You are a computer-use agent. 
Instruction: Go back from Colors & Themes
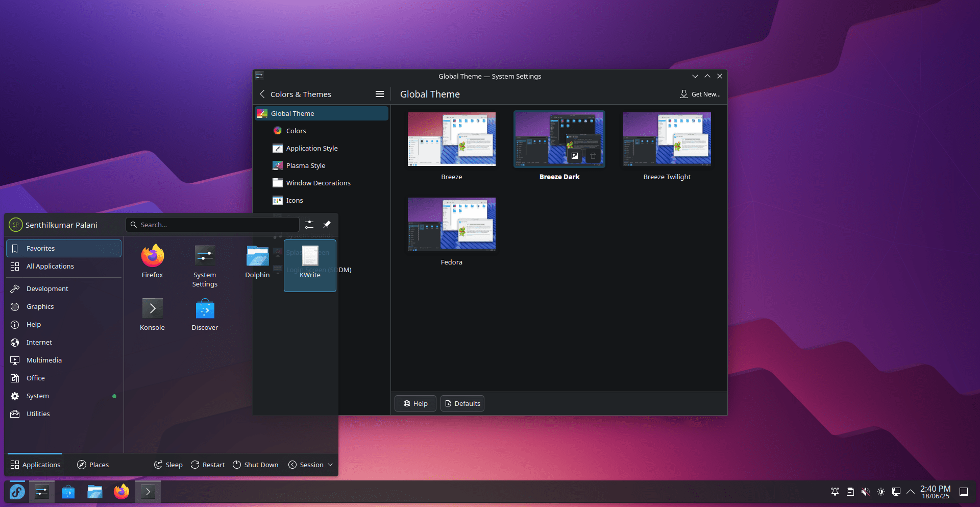[x=262, y=94]
